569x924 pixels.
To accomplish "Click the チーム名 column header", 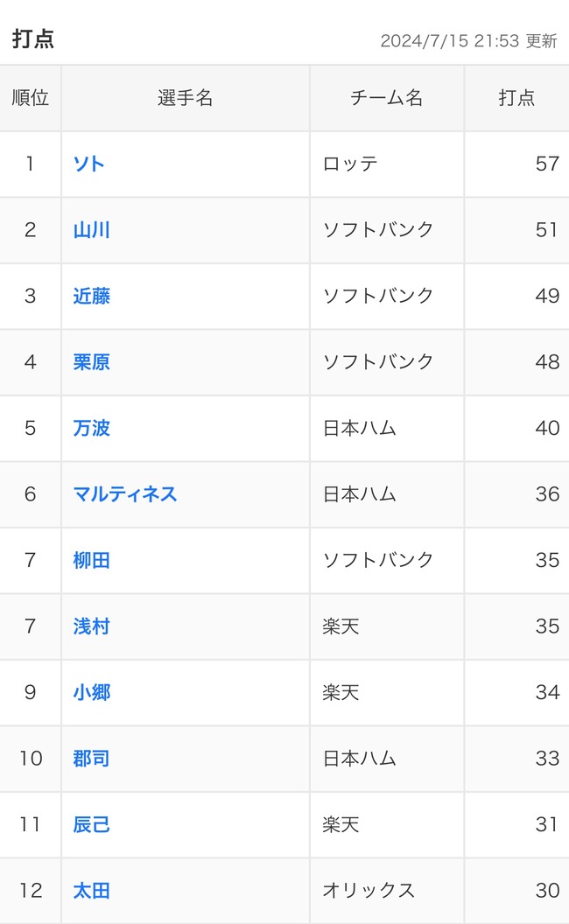I will (x=387, y=98).
